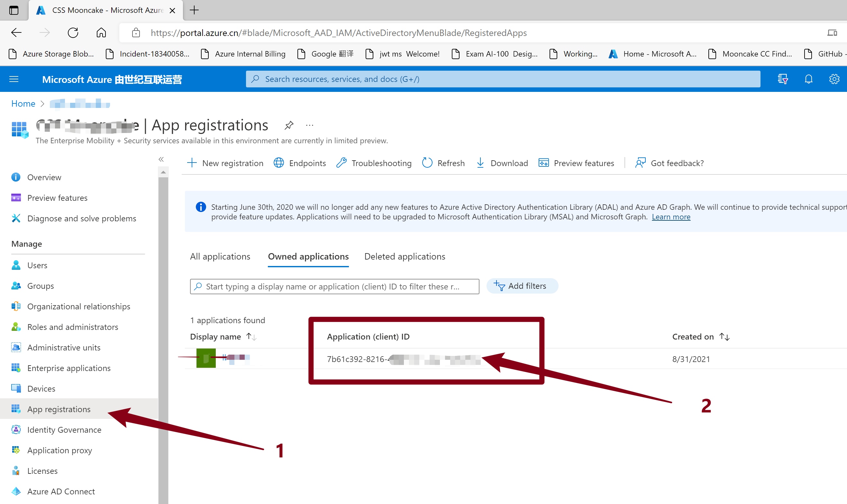This screenshot has height=504, width=847.
Task: Click the directory and subscription filter icon
Action: click(x=782, y=79)
